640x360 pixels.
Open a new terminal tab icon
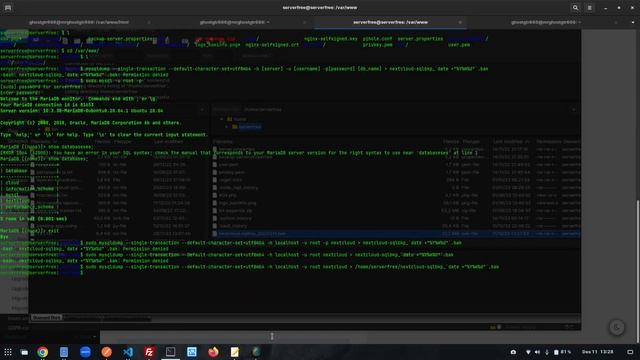tap(8, 7)
